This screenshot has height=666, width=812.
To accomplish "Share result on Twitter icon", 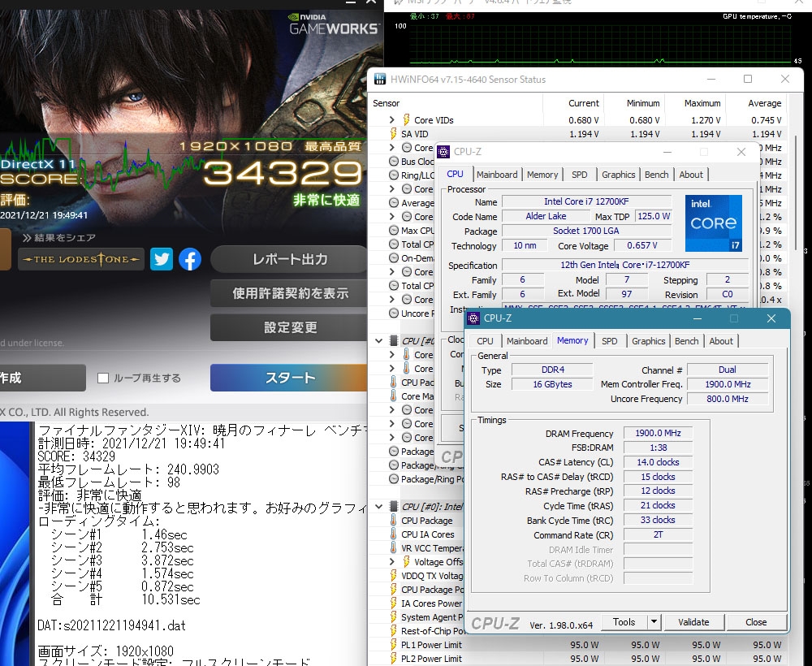I will point(161,259).
